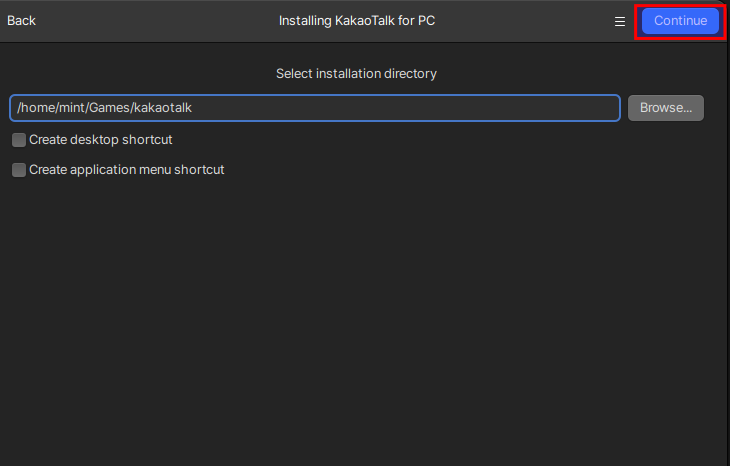The width and height of the screenshot is (730, 466).
Task: Place cursor on "mint" in the path field
Action: (x=73, y=108)
